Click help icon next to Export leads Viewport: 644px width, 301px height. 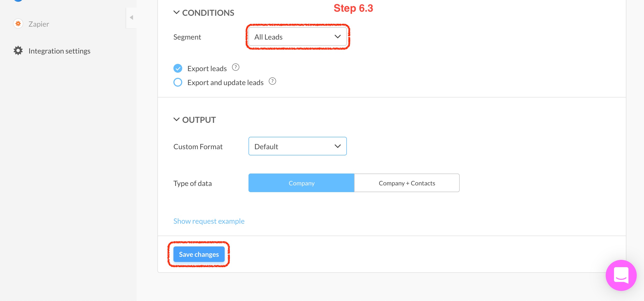point(236,67)
